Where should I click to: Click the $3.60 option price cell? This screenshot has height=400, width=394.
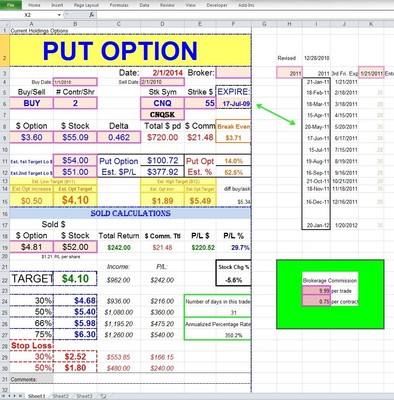point(31,137)
